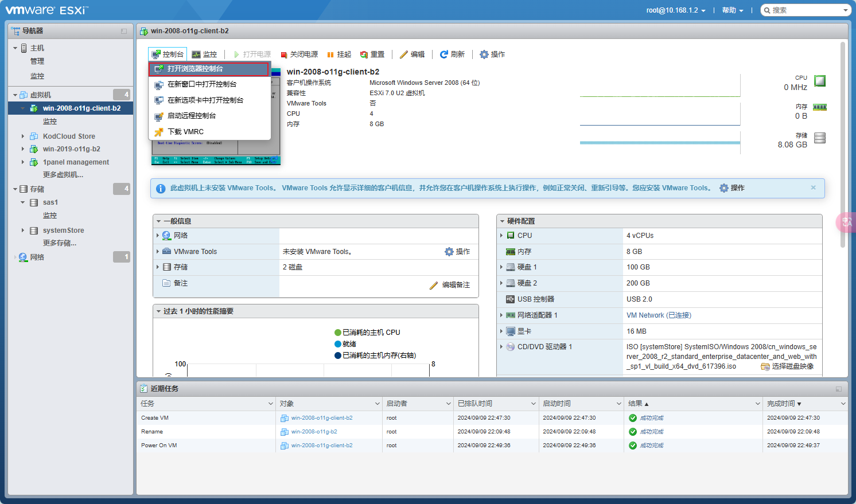Click the VM console screenshot thumbnail
The width and height of the screenshot is (856, 504).
coord(216,117)
